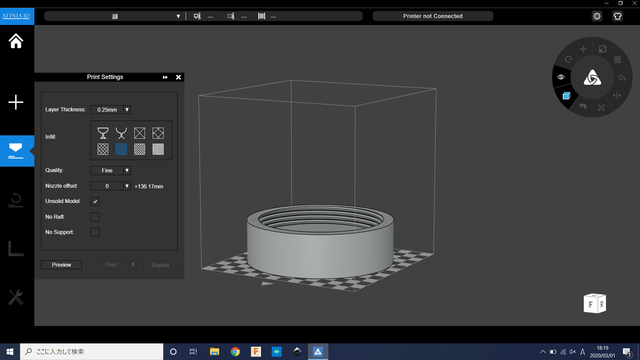The height and width of the screenshot is (360, 640).
Task: Open the Print button dropdown arrow
Action: click(x=133, y=265)
